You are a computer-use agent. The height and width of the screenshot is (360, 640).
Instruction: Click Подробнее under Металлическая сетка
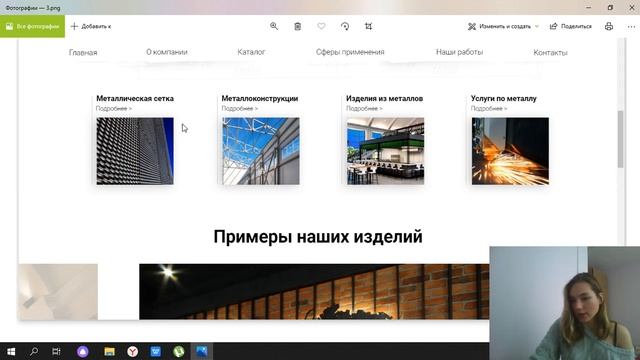tap(113, 108)
